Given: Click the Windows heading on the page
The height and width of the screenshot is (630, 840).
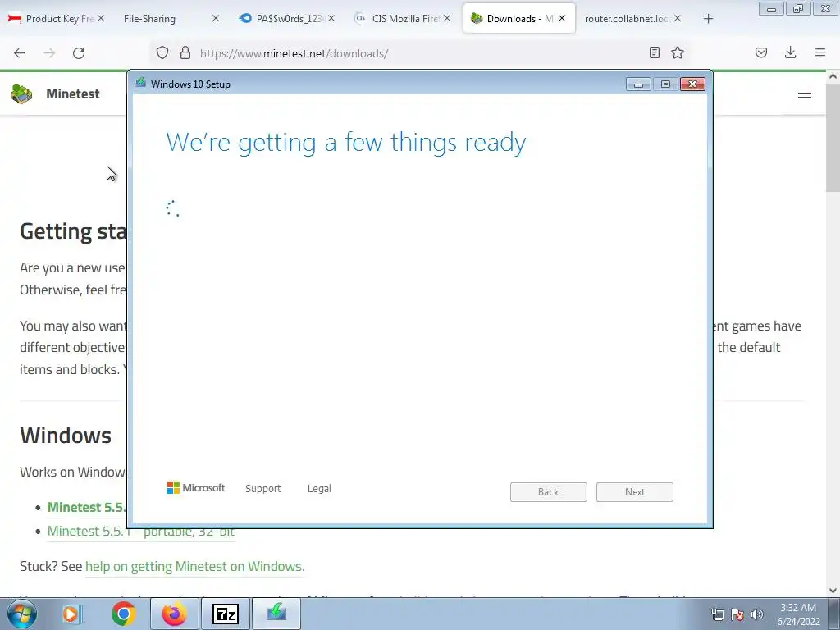Looking at the screenshot, I should point(66,435).
